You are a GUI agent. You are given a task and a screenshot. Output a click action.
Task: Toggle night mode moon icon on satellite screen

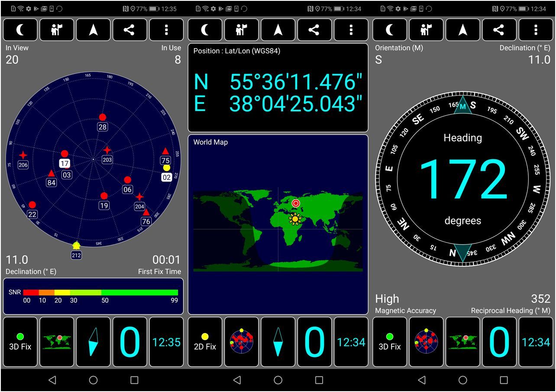tap(20, 30)
